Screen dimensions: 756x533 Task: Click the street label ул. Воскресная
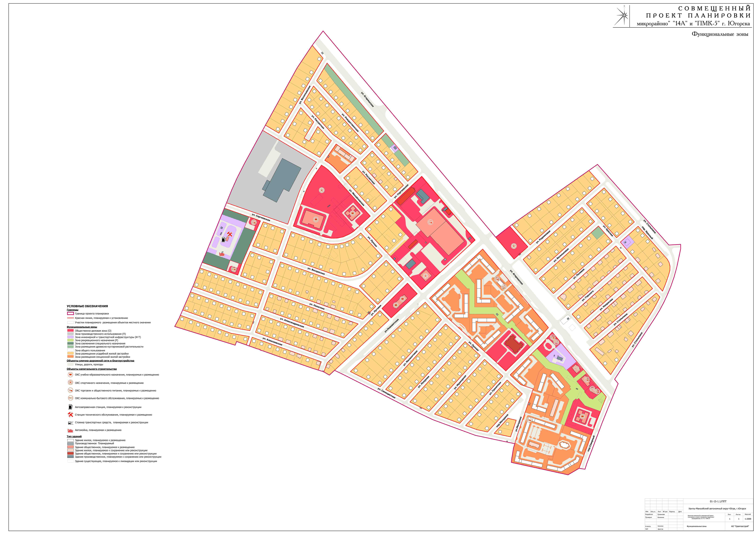(316, 271)
